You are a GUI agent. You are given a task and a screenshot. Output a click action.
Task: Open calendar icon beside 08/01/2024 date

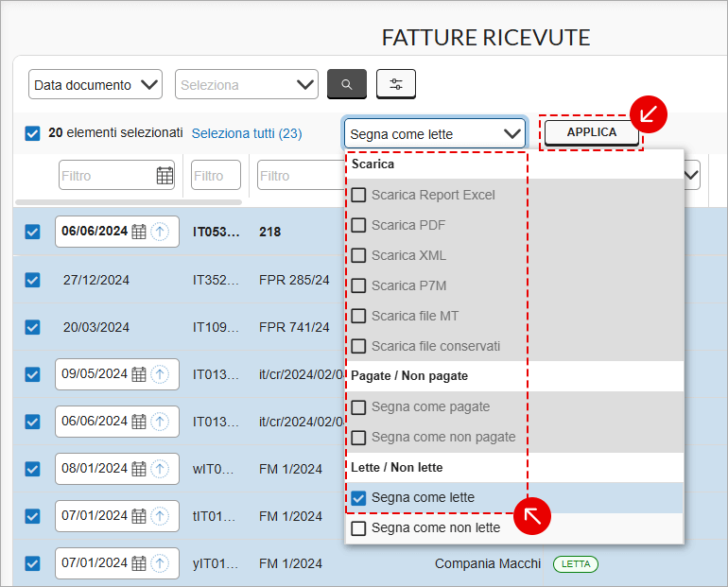click(139, 469)
